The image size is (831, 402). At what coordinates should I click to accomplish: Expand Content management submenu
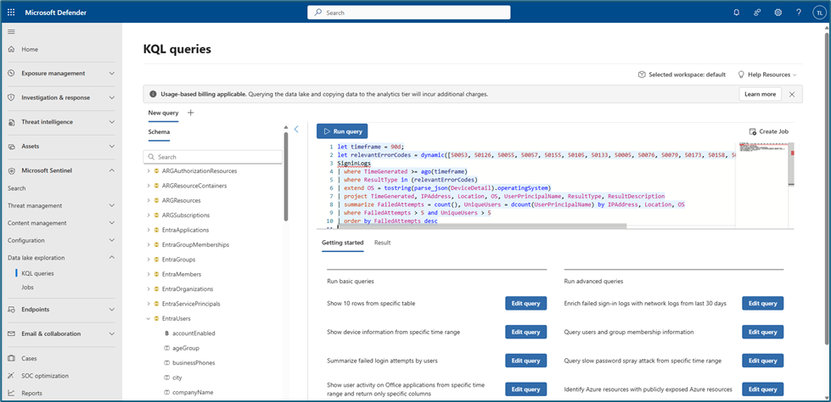pyautogui.click(x=112, y=223)
